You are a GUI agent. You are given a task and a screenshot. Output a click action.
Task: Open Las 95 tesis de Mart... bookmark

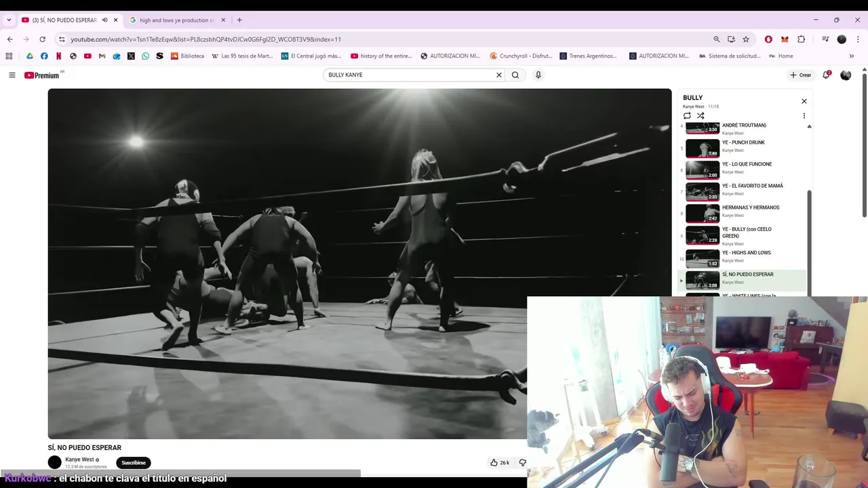pyautogui.click(x=242, y=56)
